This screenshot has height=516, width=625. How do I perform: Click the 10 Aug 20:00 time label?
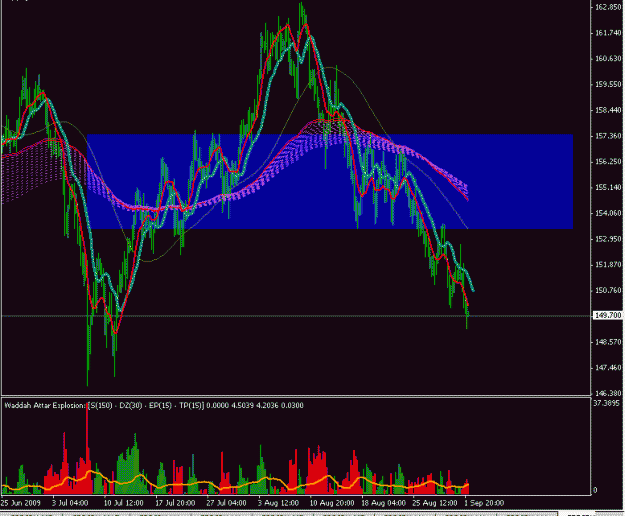pyautogui.click(x=332, y=503)
